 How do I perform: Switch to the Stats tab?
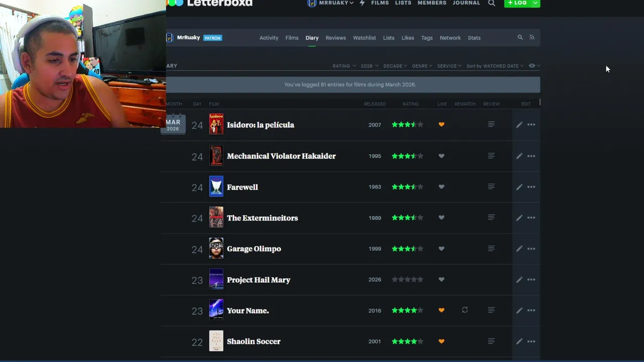point(474,38)
